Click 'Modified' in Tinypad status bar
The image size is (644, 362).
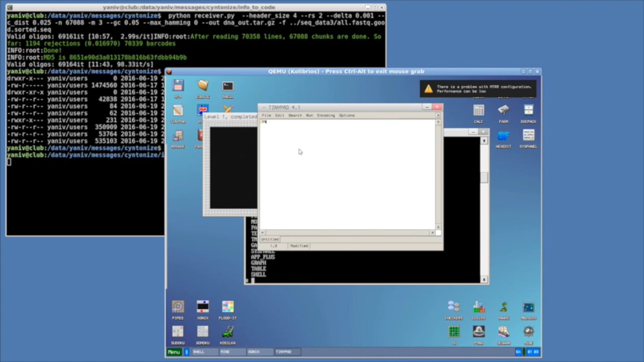coord(299,246)
